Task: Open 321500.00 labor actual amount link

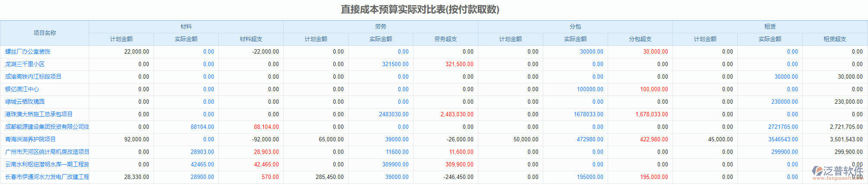Action: point(395,64)
